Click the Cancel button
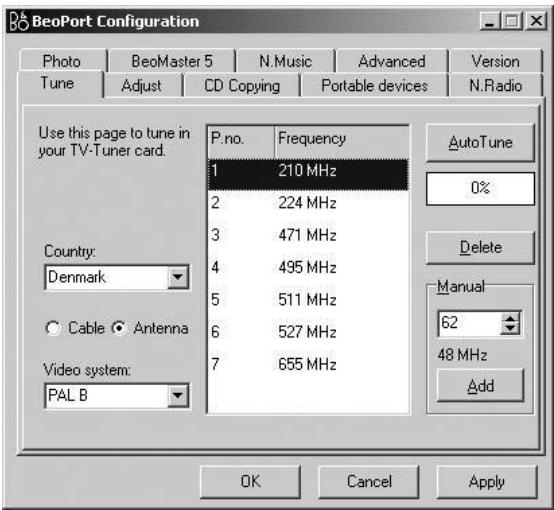The width and height of the screenshot is (554, 510). click(369, 481)
